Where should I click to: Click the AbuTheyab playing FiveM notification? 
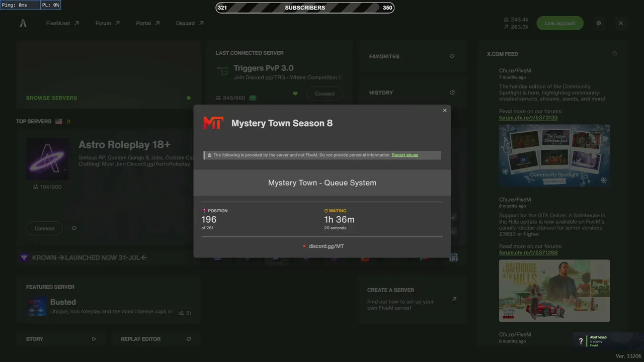608,341
